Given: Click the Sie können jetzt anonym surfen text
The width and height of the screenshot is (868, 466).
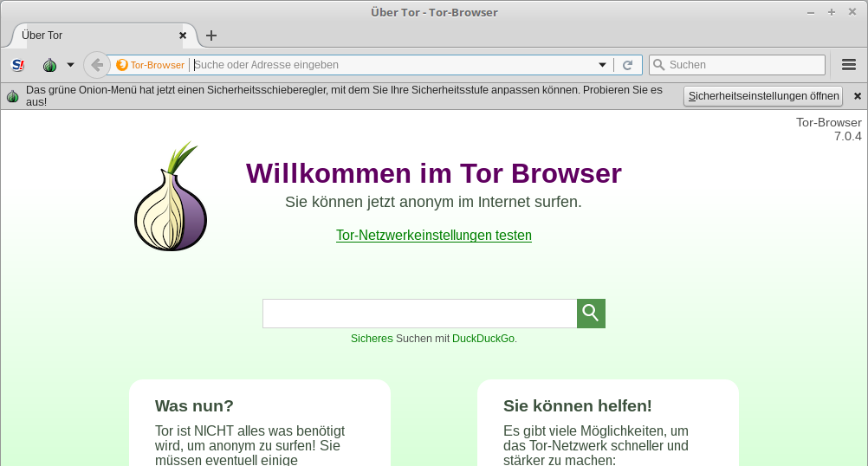Looking at the screenshot, I should (x=433, y=202).
